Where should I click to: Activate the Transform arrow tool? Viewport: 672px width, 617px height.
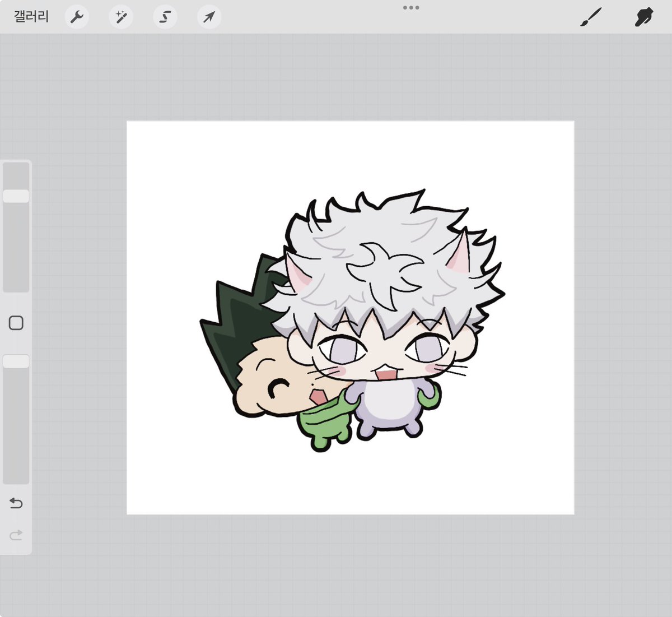(x=209, y=17)
